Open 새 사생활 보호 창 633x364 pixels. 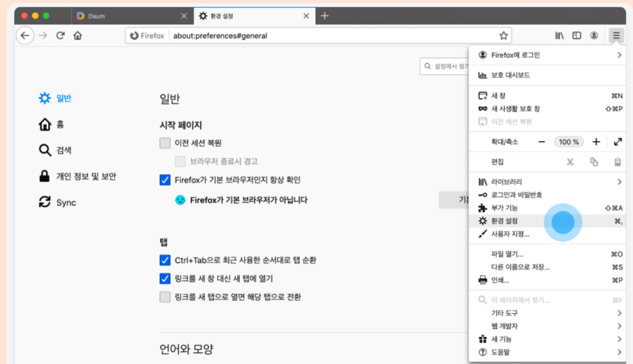tap(547, 109)
